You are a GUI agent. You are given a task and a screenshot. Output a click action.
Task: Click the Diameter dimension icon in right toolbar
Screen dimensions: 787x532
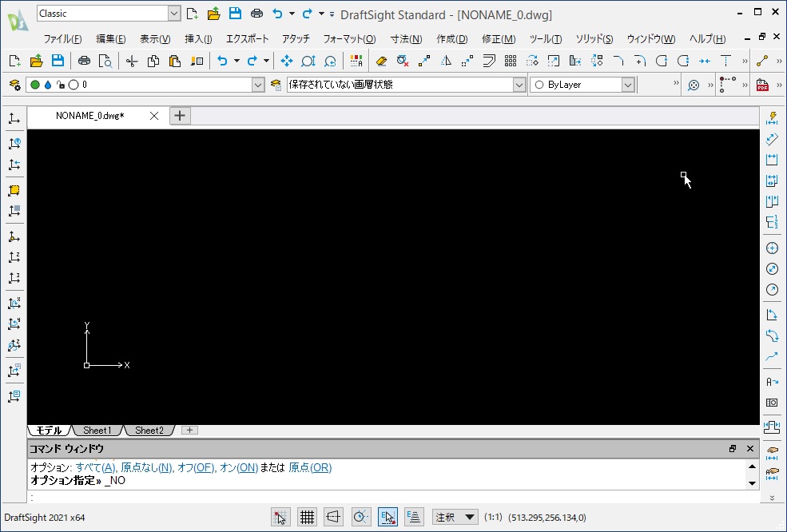click(772, 269)
